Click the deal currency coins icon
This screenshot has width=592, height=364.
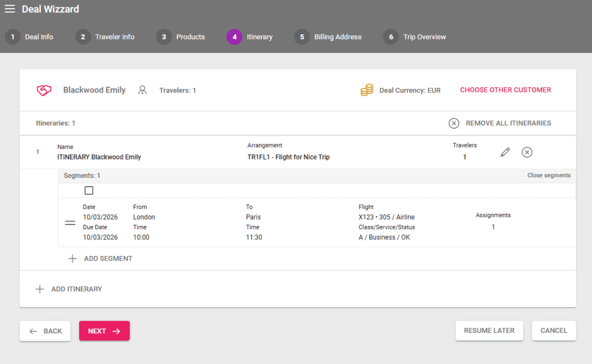(x=367, y=90)
